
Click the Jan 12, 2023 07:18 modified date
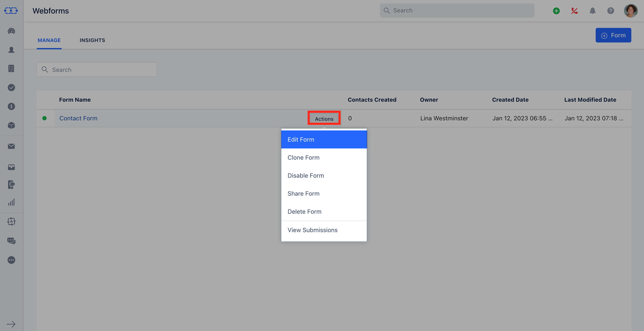click(x=594, y=118)
